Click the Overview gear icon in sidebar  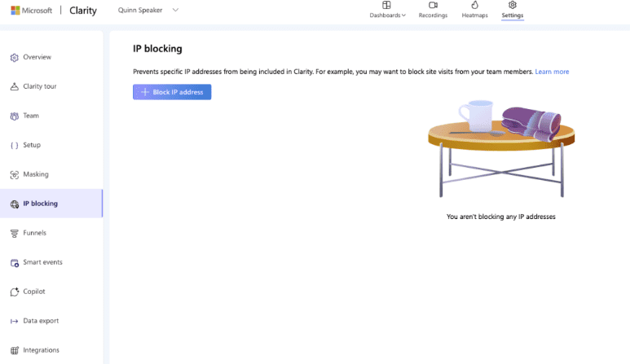coord(14,58)
